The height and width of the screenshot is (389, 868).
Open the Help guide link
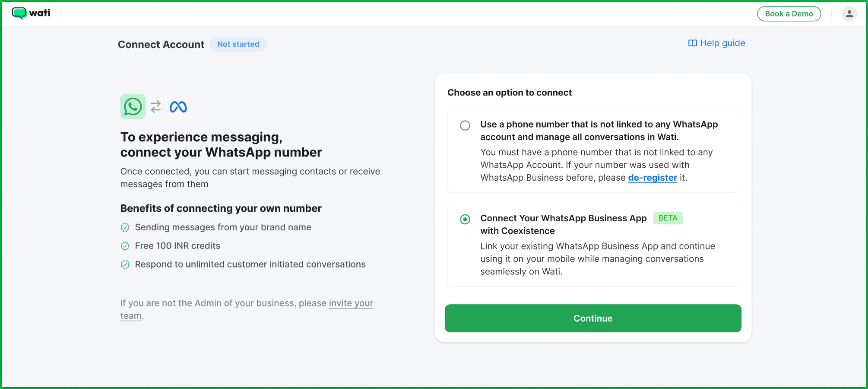(722, 43)
